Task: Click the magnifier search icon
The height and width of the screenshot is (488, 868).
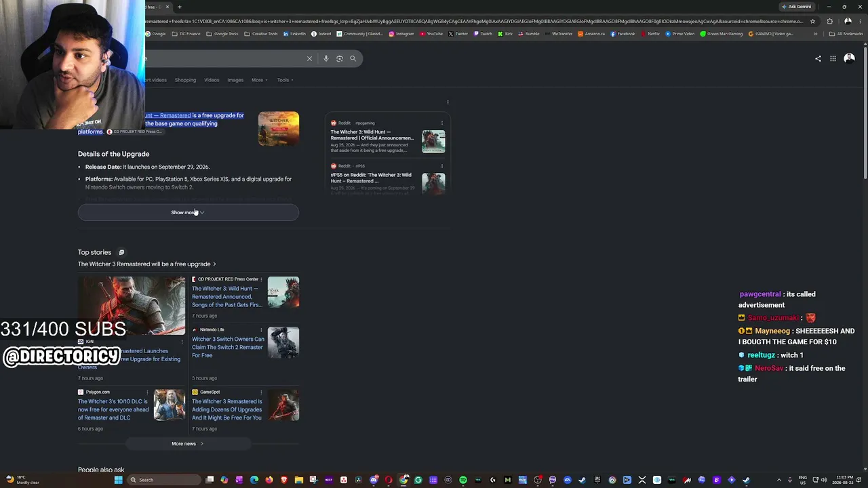Action: click(353, 58)
